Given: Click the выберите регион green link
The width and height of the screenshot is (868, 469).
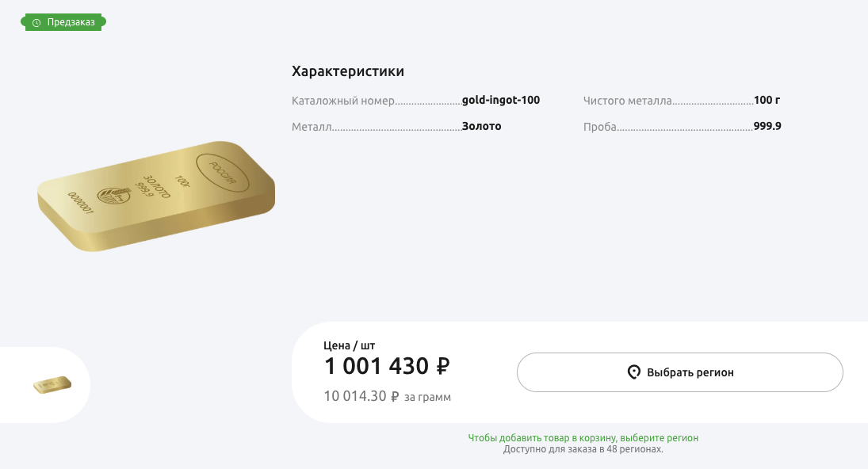Looking at the screenshot, I should tap(658, 437).
